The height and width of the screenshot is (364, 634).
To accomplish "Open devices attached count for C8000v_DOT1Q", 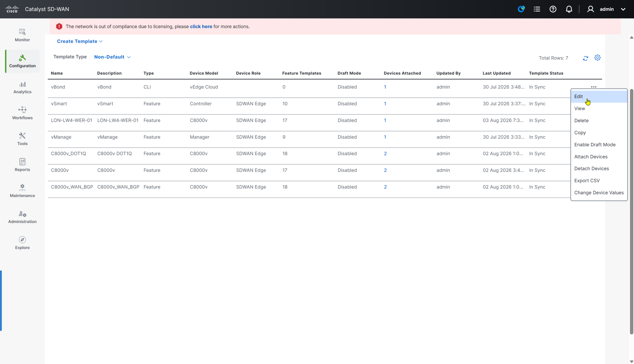I will tap(385, 154).
